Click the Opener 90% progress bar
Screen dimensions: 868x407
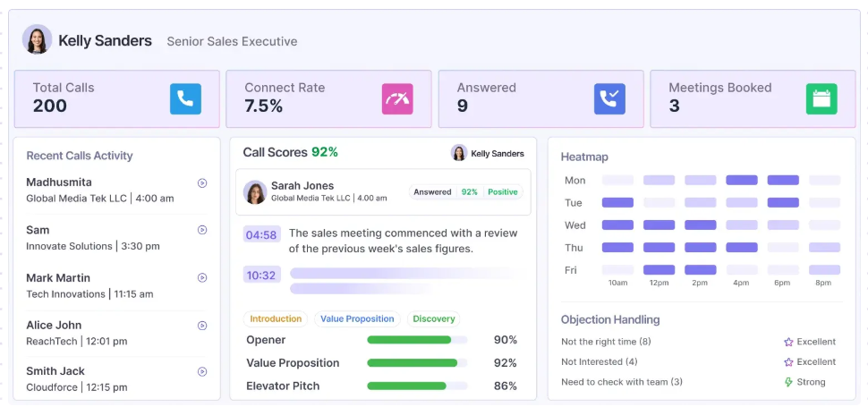click(x=417, y=340)
